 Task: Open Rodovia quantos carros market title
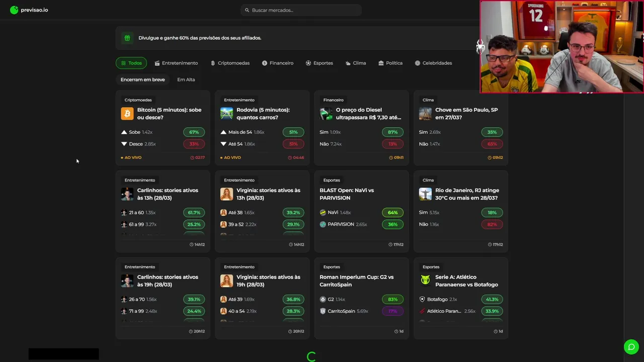(263, 114)
